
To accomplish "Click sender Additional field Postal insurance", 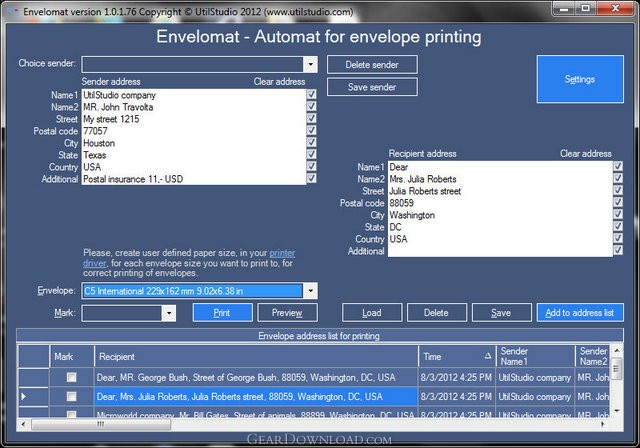I will pyautogui.click(x=194, y=179).
